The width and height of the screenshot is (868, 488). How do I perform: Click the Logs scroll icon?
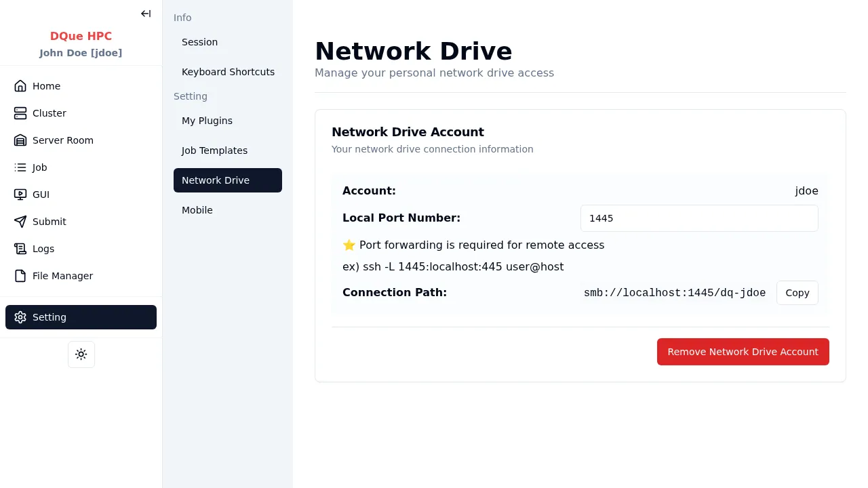[20, 249]
